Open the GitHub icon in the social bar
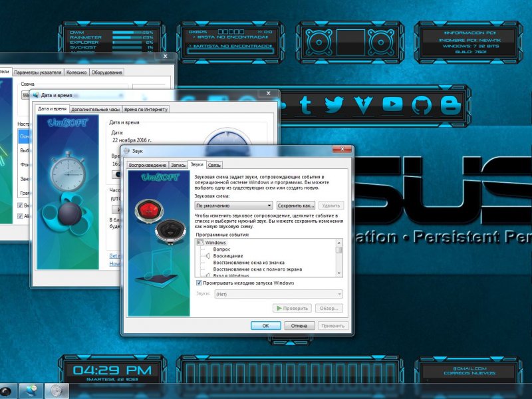 point(422,105)
